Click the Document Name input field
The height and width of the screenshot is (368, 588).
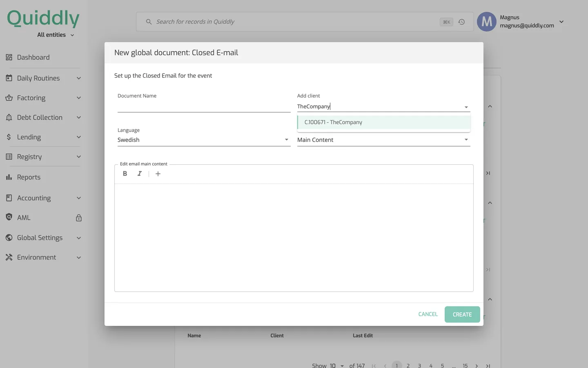[204, 107]
